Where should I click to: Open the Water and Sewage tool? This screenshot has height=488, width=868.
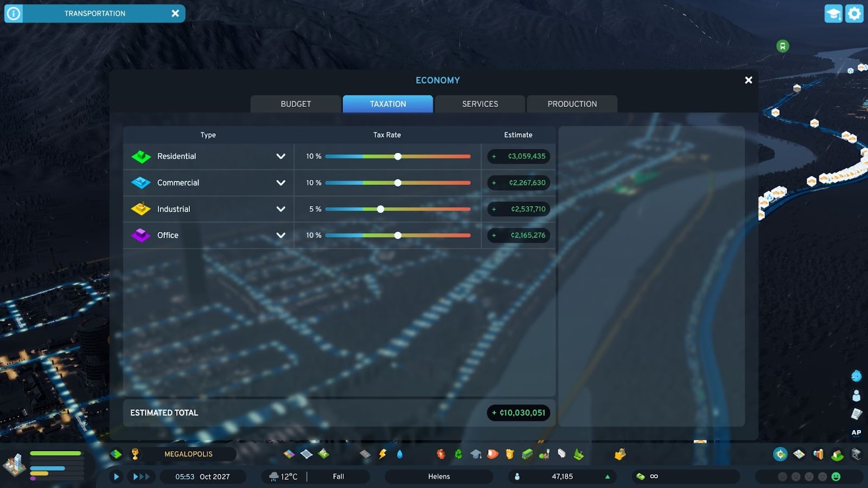(x=400, y=454)
